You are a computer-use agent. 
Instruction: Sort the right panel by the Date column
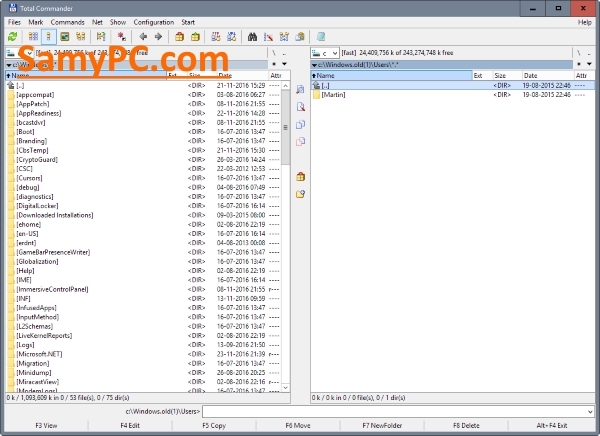point(548,75)
